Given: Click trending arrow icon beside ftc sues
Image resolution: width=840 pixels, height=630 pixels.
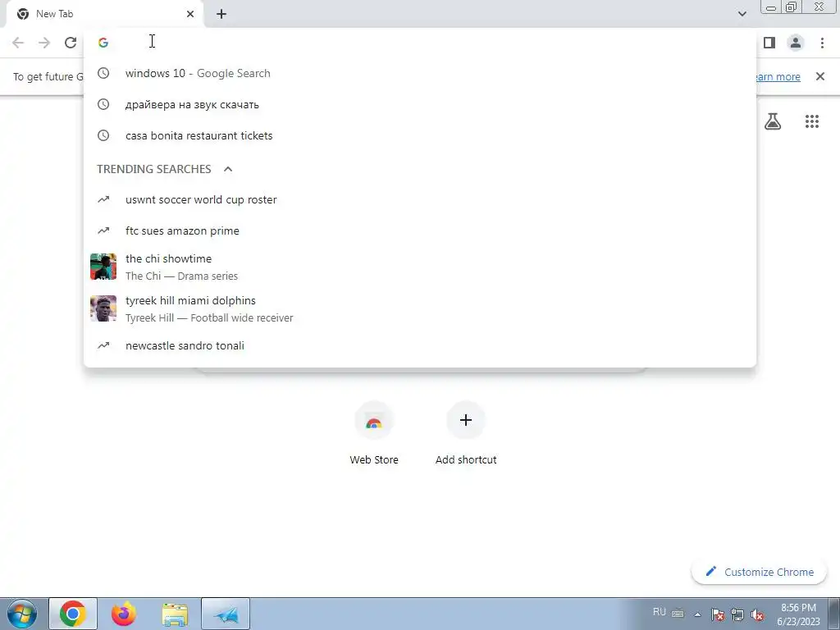Looking at the screenshot, I should [x=103, y=231].
